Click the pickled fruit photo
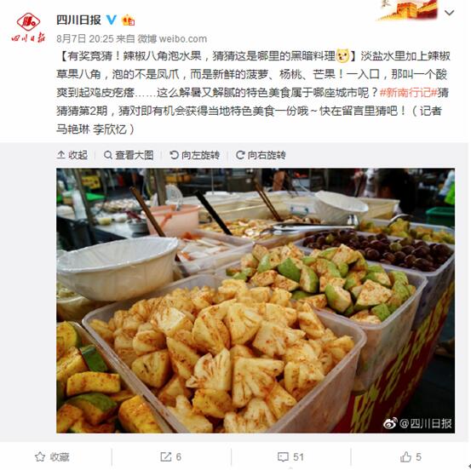The image size is (471, 476). pos(256,301)
